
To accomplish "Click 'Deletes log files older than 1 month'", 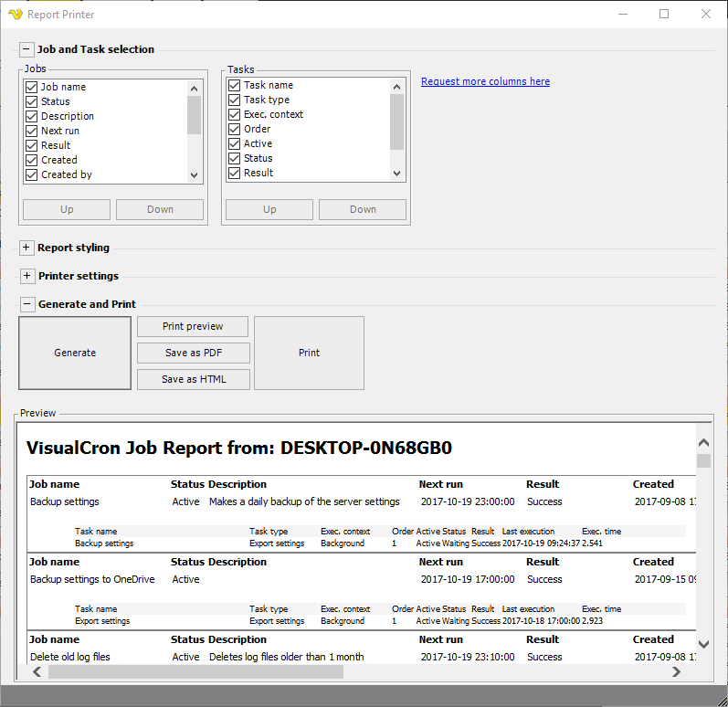I will pyautogui.click(x=287, y=657).
